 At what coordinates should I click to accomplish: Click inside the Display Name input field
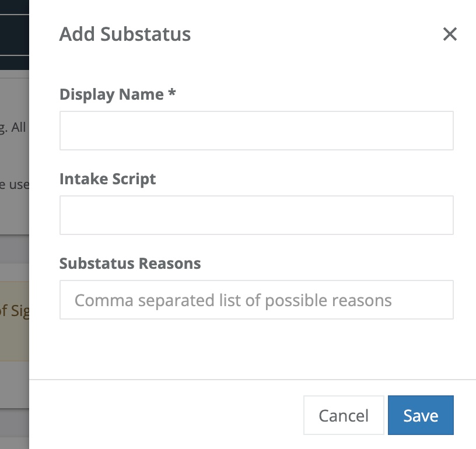click(257, 131)
